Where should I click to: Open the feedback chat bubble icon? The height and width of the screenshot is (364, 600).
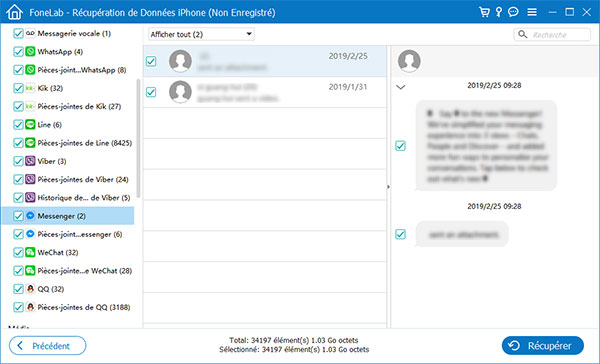point(513,12)
